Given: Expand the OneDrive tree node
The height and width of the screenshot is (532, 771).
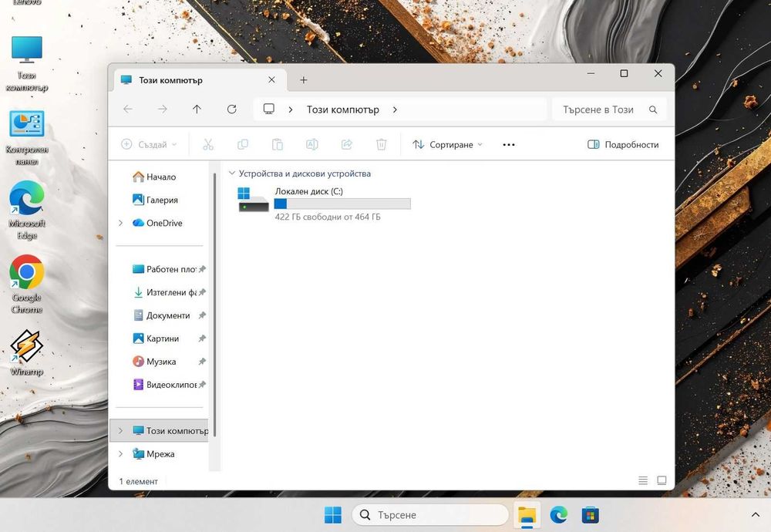Looking at the screenshot, I should click(120, 223).
